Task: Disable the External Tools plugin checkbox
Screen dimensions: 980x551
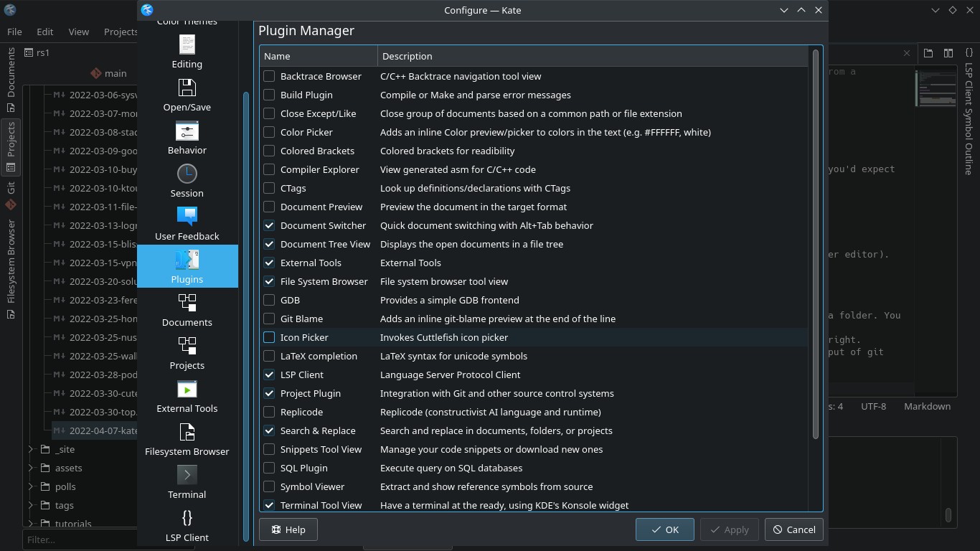Action: pos(269,263)
